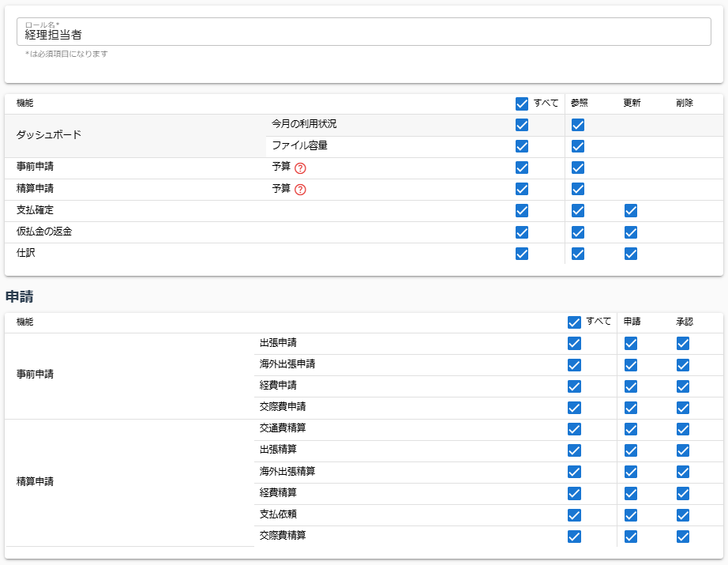Image resolution: width=728 pixels, height=565 pixels.
Task: Click the help icon beside 精算申請 予算
Action: coord(300,189)
